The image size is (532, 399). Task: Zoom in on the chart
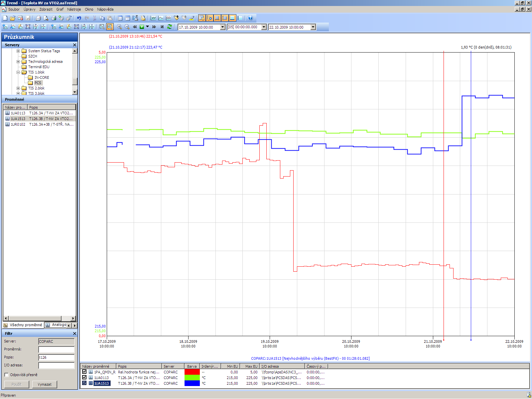point(119,27)
